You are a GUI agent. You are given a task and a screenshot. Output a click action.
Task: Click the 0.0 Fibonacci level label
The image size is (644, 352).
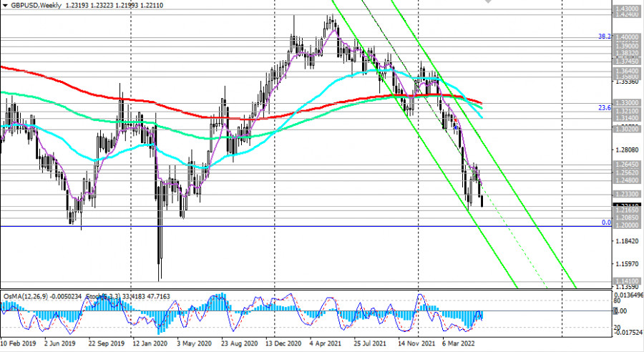pyautogui.click(x=605, y=223)
